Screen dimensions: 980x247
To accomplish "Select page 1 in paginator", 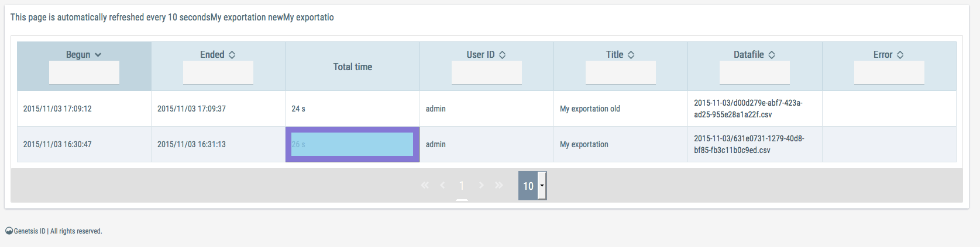I will (462, 186).
